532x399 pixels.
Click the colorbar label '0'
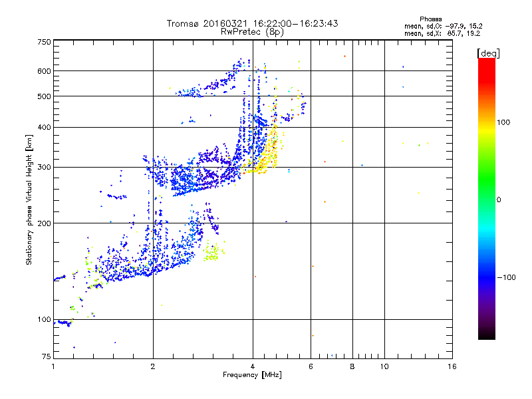coord(499,200)
